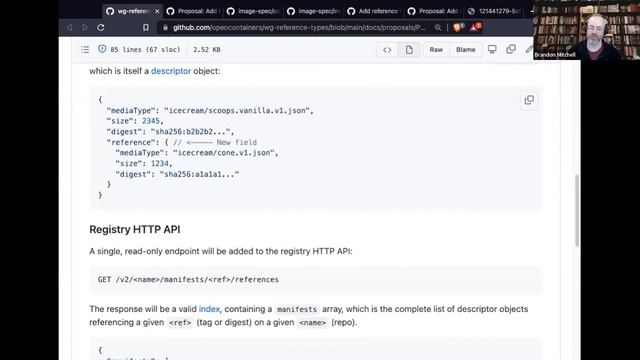Open the first image-spec/do tab
This screenshot has width=640, height=360.
253,11
